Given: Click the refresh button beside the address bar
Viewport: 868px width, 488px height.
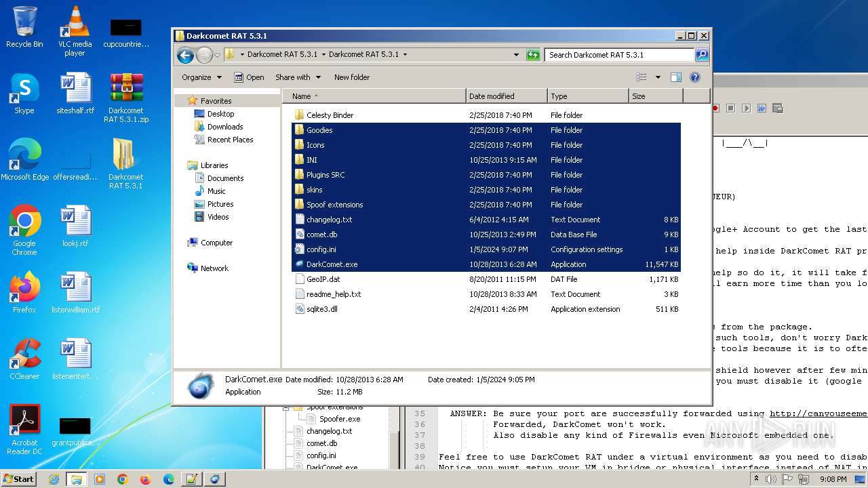Looking at the screenshot, I should click(x=533, y=55).
